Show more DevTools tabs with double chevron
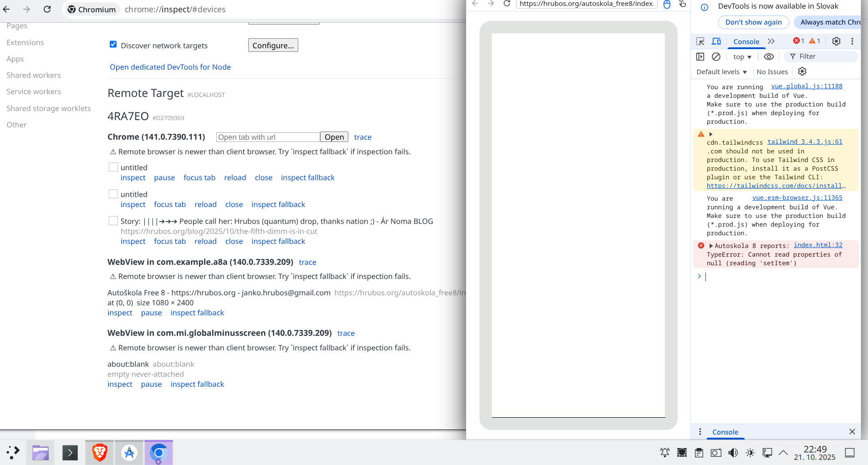 pyautogui.click(x=771, y=41)
